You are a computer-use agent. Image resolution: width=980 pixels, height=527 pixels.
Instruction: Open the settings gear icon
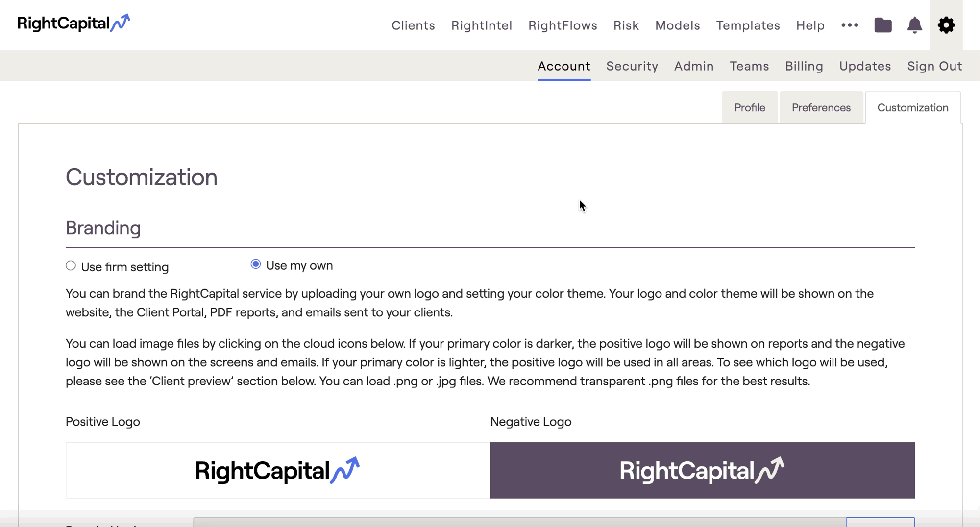[946, 25]
